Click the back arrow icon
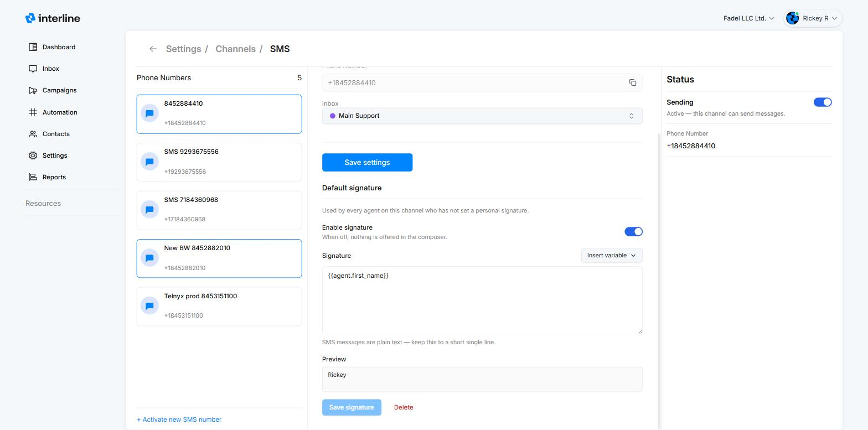 [x=153, y=49]
